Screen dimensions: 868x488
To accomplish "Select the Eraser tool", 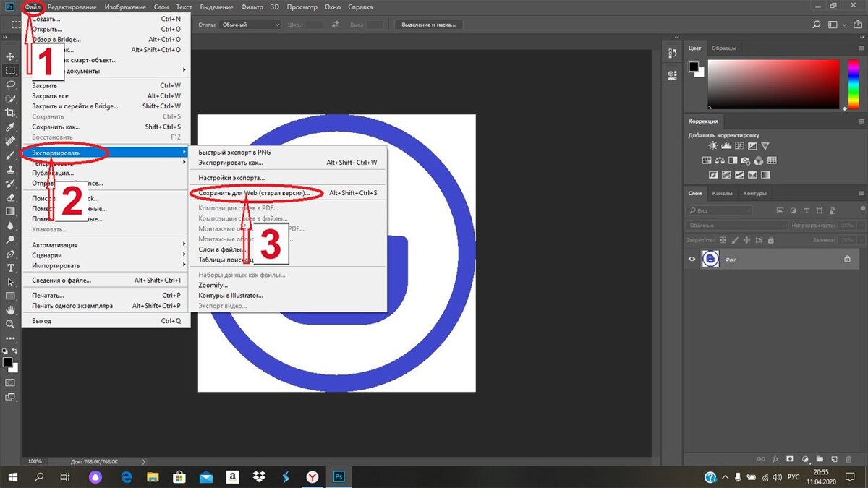I will click(10, 197).
